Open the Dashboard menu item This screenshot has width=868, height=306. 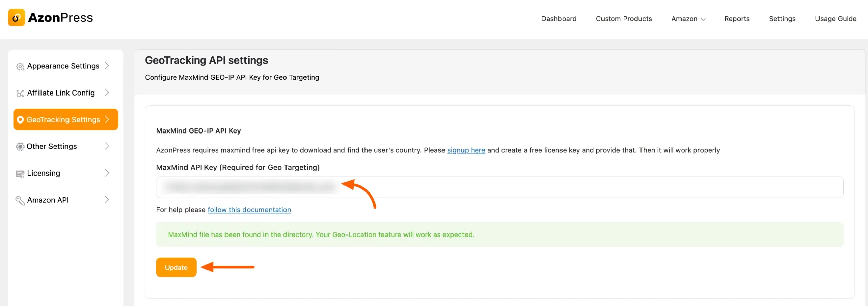coord(558,19)
